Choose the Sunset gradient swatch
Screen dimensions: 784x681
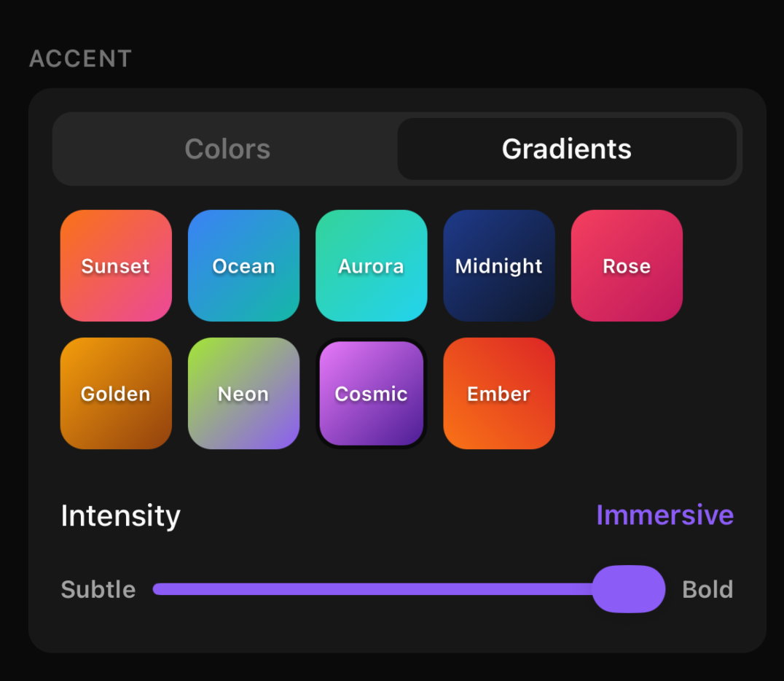coord(116,265)
